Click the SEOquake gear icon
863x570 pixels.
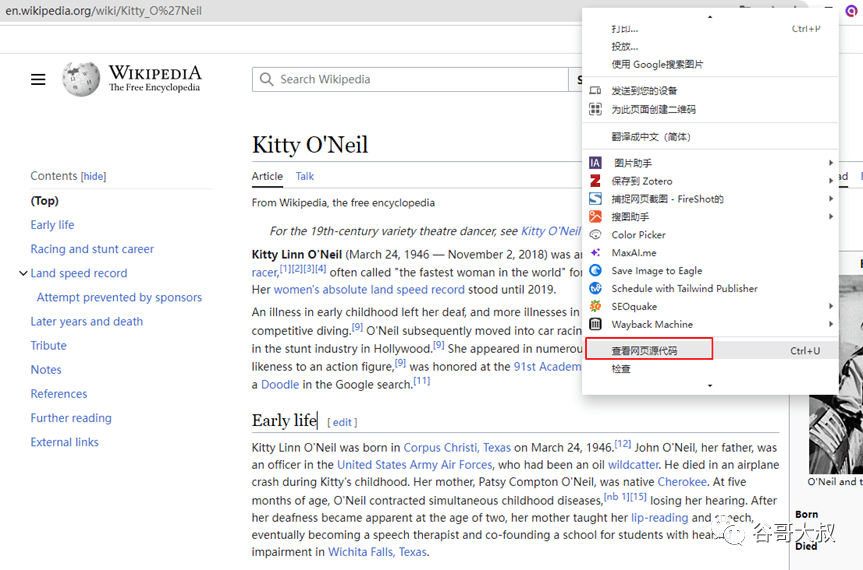(x=595, y=307)
